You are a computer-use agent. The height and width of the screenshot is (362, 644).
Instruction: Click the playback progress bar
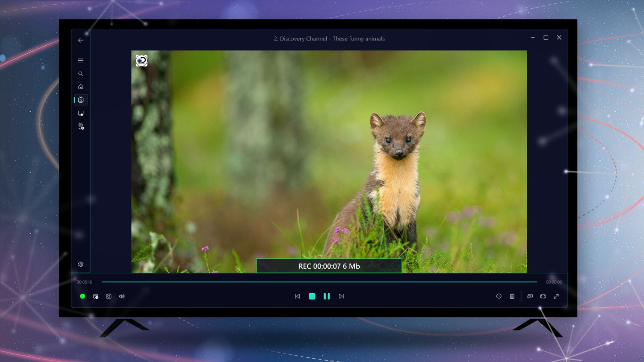click(319, 282)
